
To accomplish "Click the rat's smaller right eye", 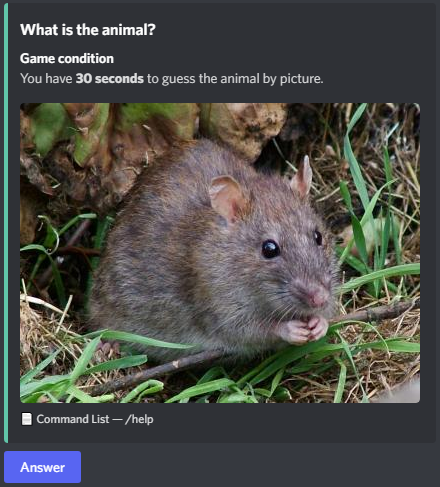I will click(x=318, y=238).
